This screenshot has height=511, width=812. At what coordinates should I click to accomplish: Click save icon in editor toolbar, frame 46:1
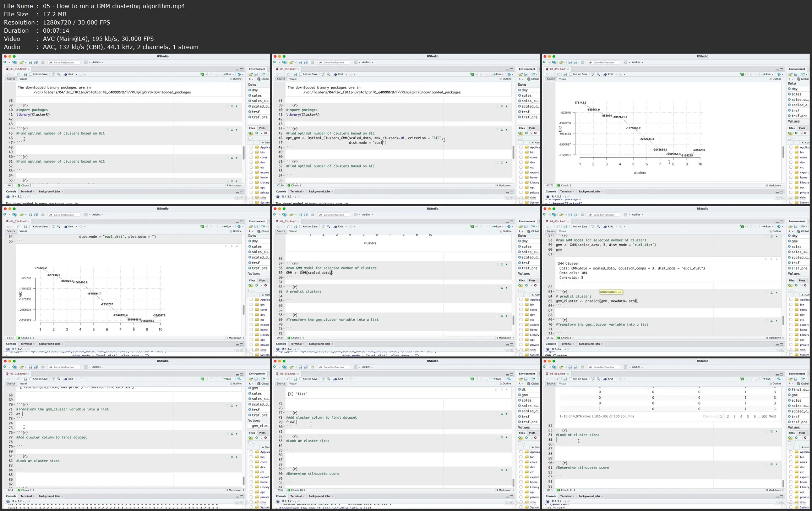click(25, 74)
